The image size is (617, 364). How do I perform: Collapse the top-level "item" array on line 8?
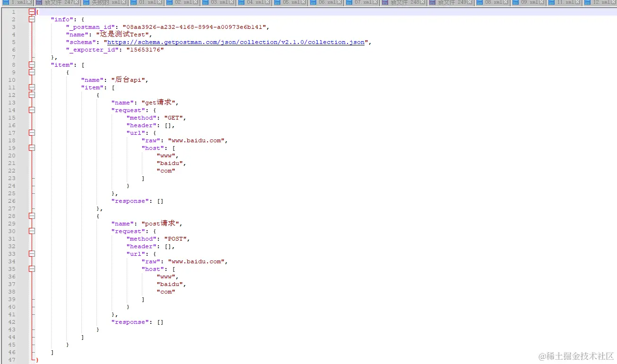pyautogui.click(x=32, y=65)
